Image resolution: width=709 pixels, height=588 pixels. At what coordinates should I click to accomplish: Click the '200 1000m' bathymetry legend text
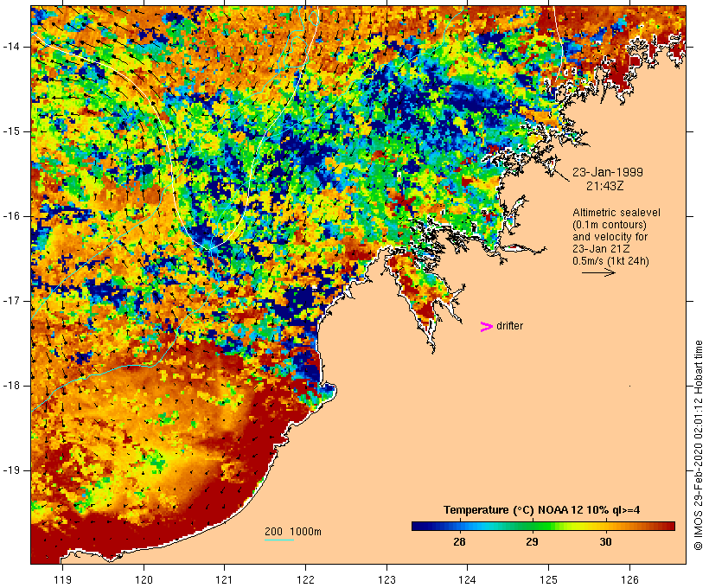(293, 532)
